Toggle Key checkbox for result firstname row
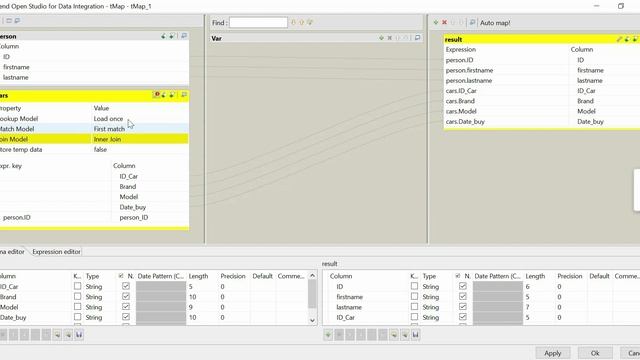This screenshot has width=640, height=360. [x=414, y=296]
